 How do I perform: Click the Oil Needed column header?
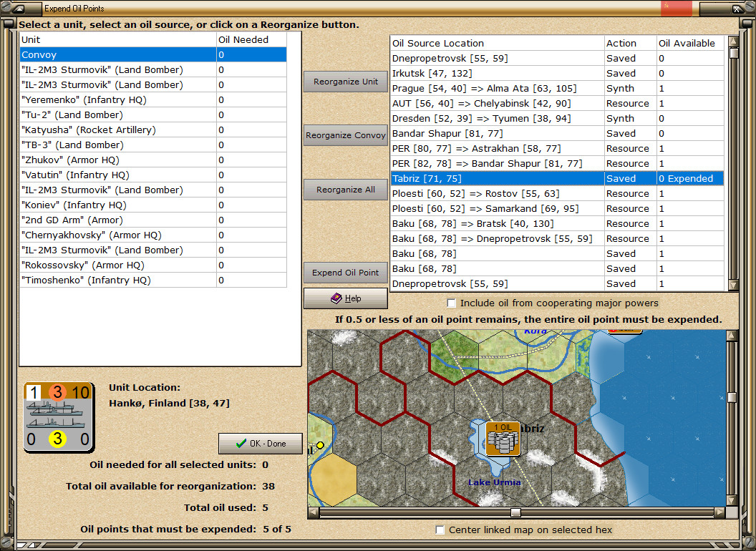(x=251, y=40)
